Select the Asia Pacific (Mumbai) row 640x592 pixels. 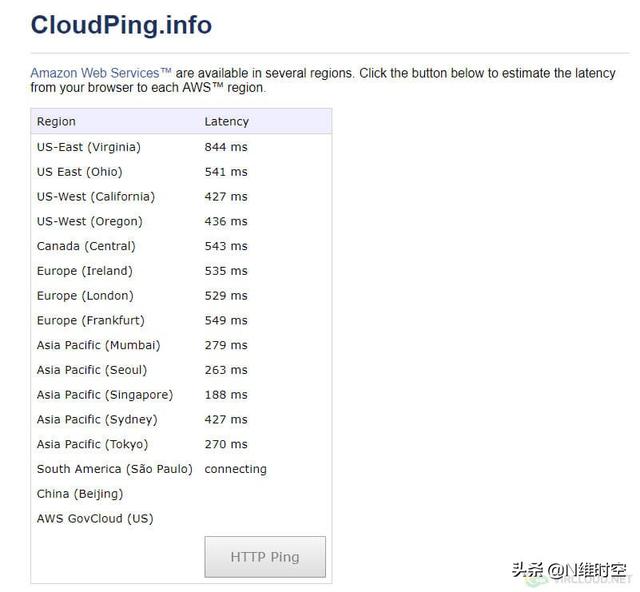point(98,345)
